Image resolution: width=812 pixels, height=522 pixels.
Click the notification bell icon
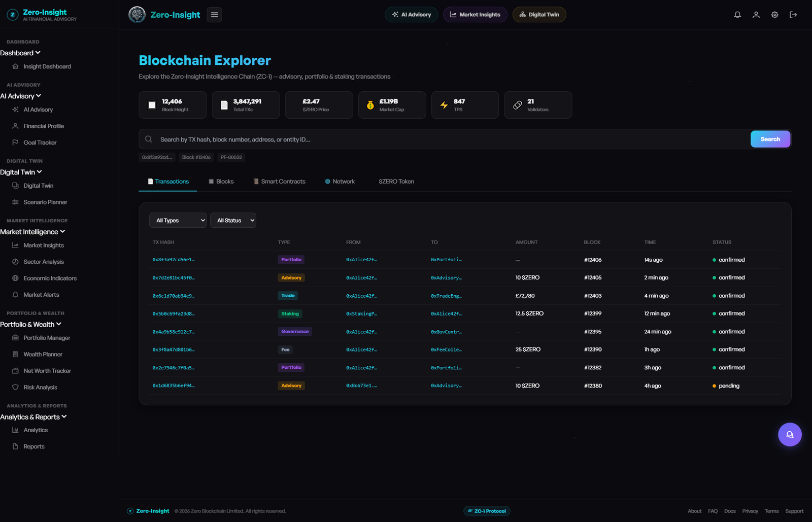click(x=737, y=15)
